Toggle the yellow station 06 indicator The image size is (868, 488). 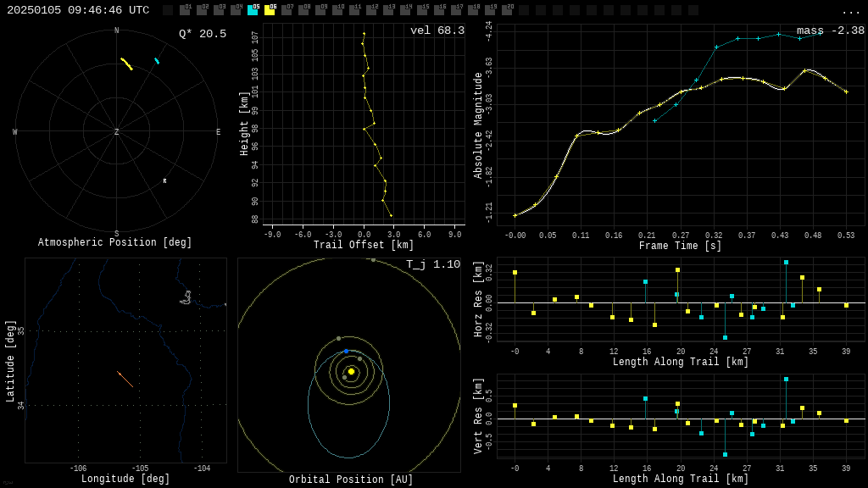[x=270, y=10]
